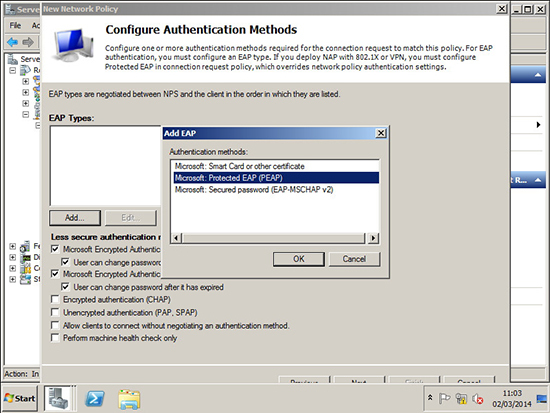Click the taskbar clock showing 11:03
Screen dimensions: 550x413
(512, 399)
